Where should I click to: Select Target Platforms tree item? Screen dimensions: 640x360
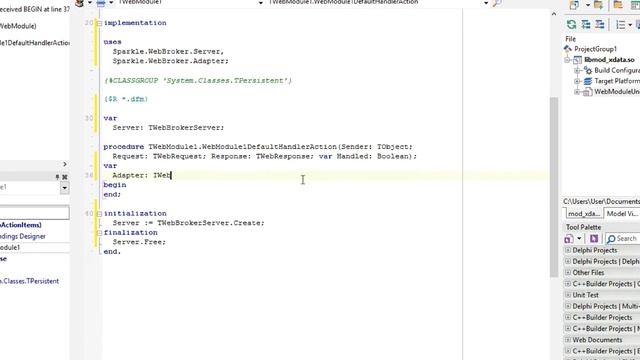(617, 81)
